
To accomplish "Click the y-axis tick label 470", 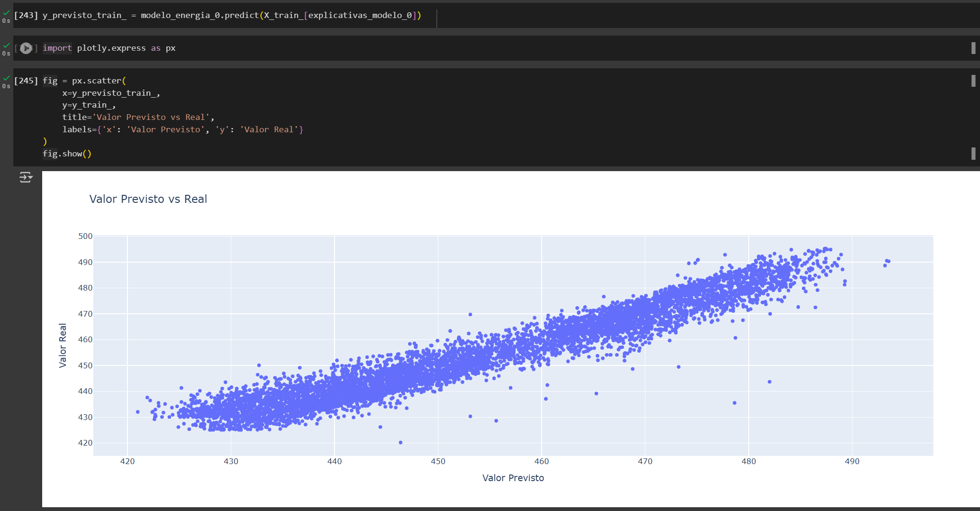I will (x=85, y=314).
